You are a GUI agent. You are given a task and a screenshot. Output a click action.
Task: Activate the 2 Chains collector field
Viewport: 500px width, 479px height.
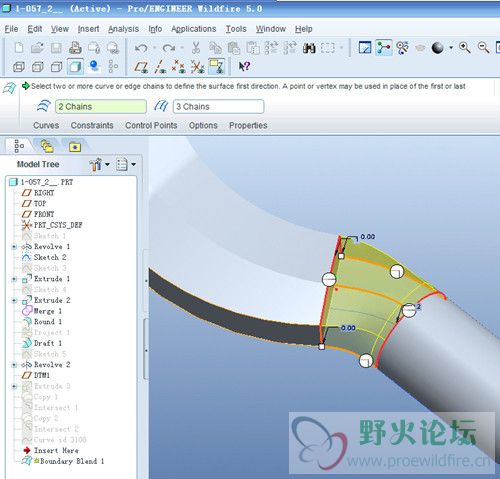click(101, 107)
